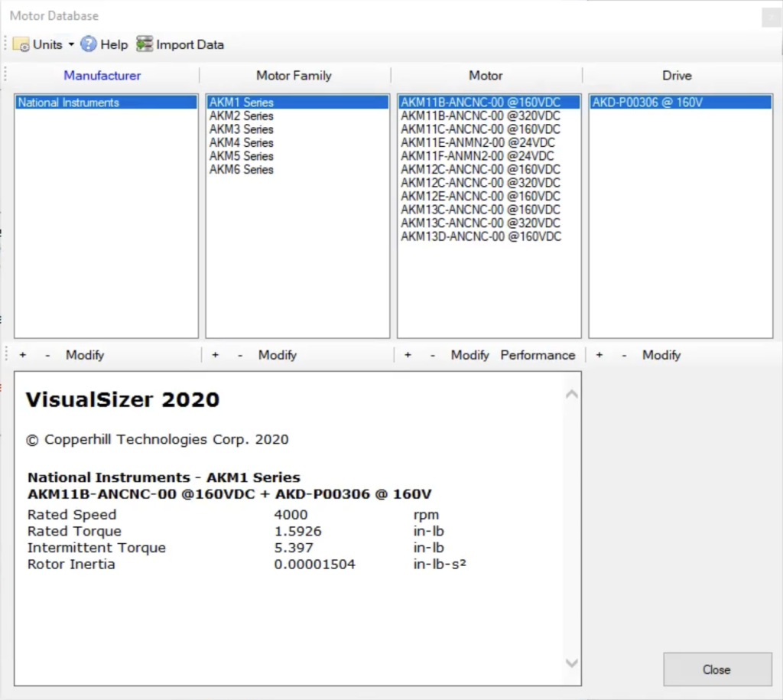Open the Units dropdown in toolbar

point(71,44)
